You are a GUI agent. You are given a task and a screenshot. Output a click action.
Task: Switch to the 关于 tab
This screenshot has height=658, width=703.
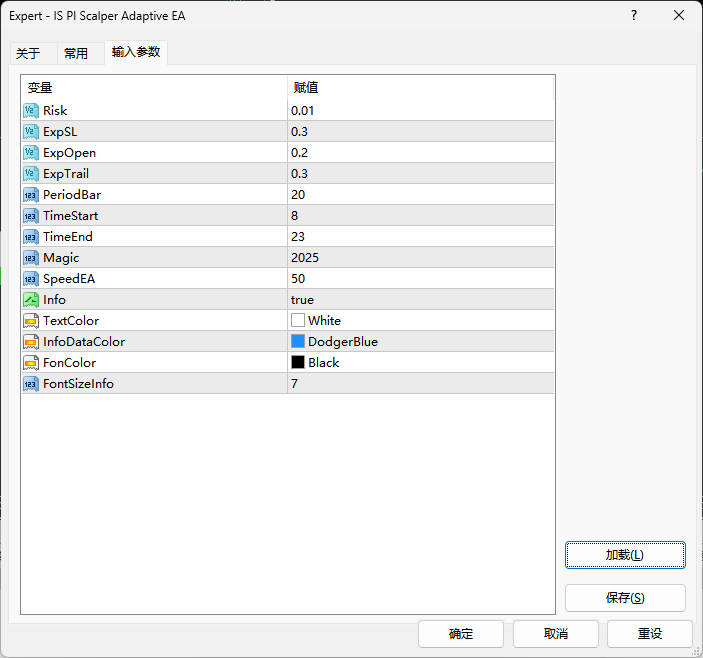click(28, 54)
